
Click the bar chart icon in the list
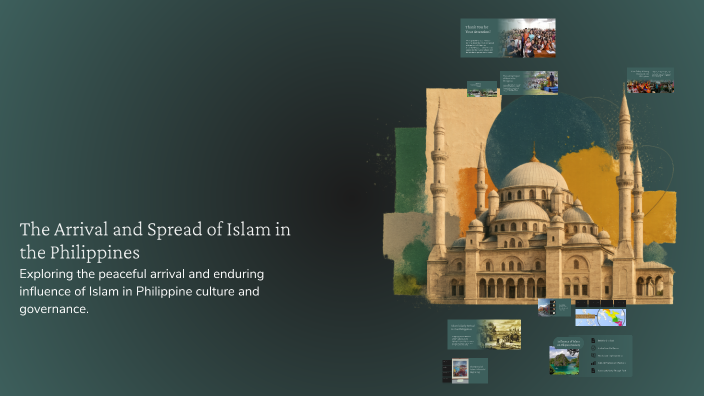[593, 363]
